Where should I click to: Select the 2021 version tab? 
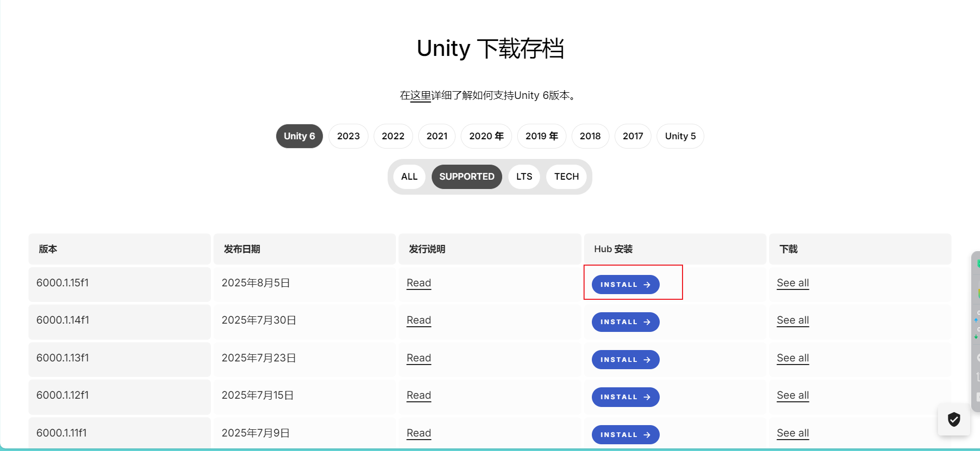437,136
